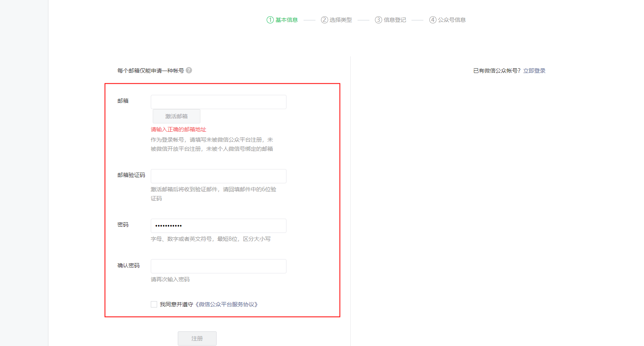Click the red error text 请输入正确的邮箱地址
Image resolution: width=644 pixels, height=346 pixels.
click(179, 129)
